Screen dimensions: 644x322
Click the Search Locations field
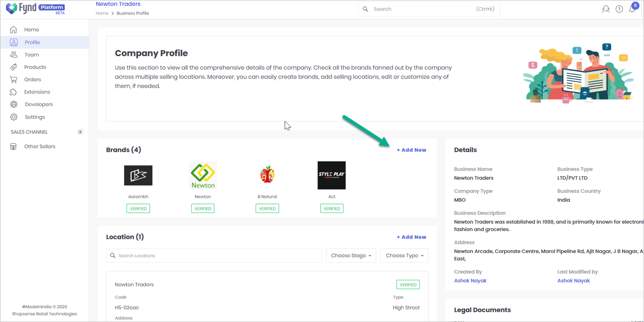pyautogui.click(x=214, y=256)
